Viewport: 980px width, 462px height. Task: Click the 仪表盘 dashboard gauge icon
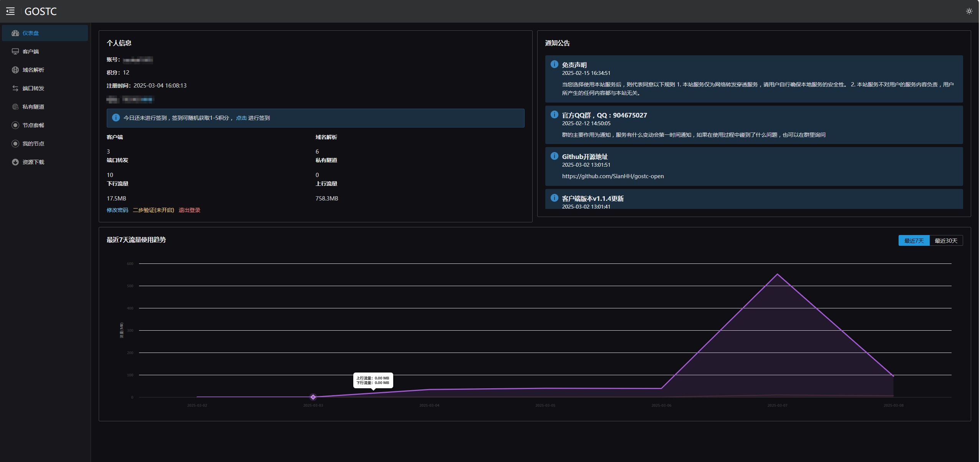[x=15, y=33]
